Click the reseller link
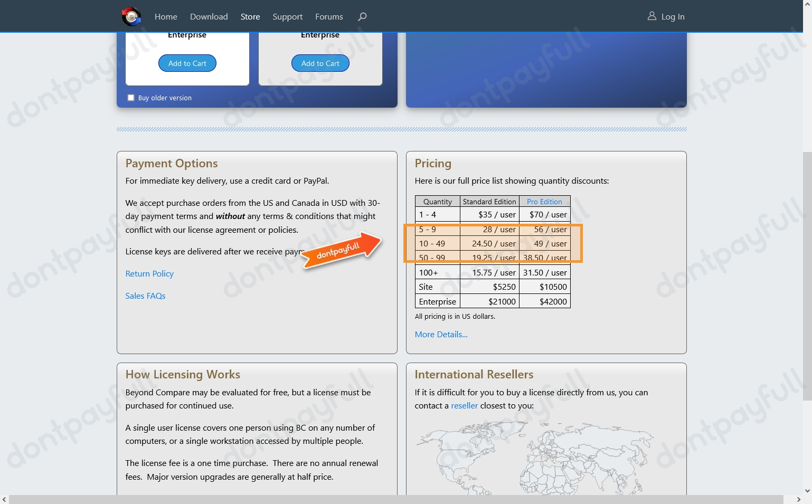Viewport: 812px width, 504px height. [464, 405]
